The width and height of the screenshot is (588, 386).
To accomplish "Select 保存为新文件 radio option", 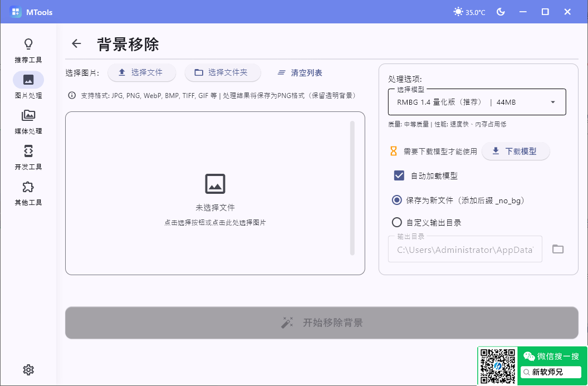I will coord(396,200).
